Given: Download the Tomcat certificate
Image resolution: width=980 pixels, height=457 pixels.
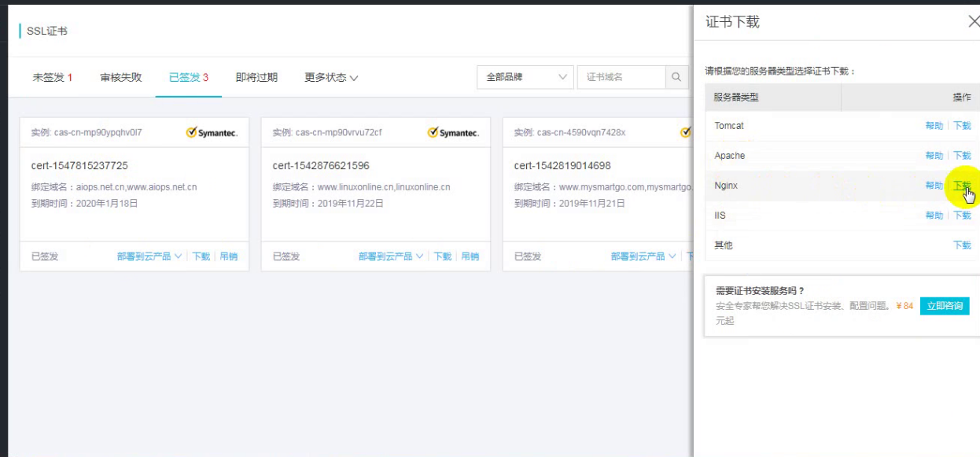Looking at the screenshot, I should point(962,126).
